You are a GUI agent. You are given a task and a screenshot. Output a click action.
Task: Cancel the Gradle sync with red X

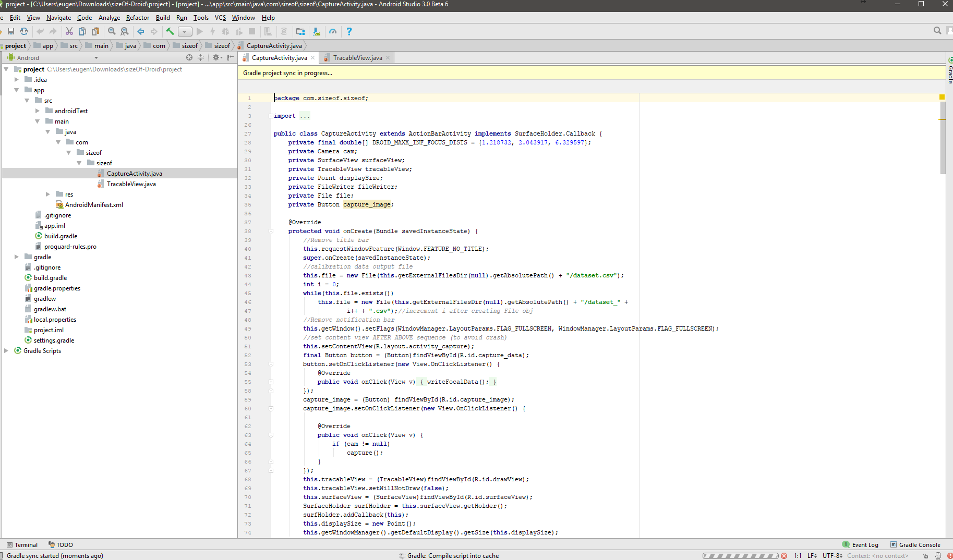(784, 556)
